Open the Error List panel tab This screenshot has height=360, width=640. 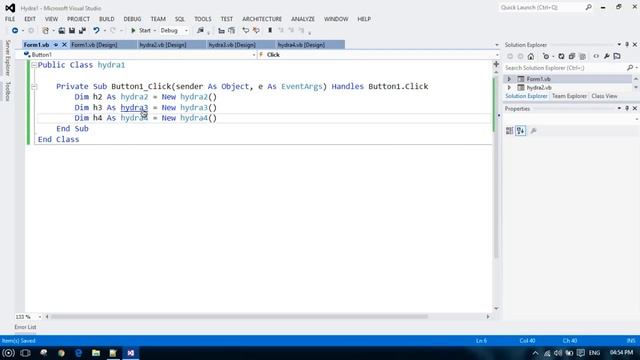[x=25, y=327]
